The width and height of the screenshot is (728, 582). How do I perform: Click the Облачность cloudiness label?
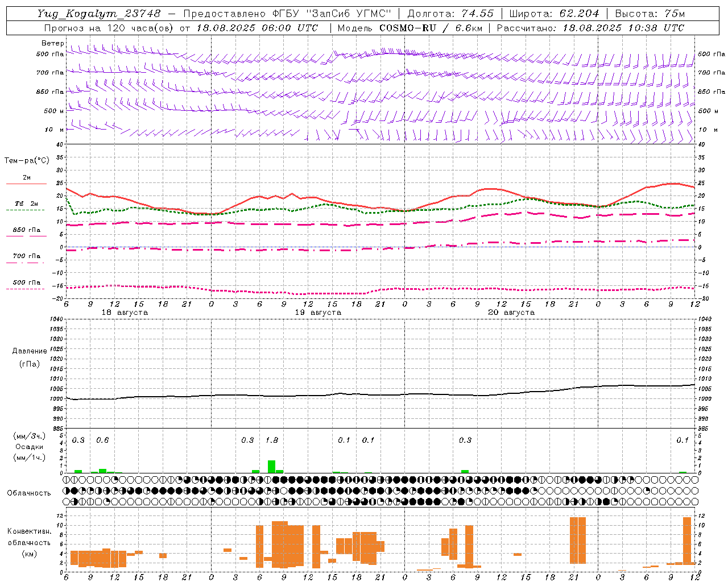point(29,493)
